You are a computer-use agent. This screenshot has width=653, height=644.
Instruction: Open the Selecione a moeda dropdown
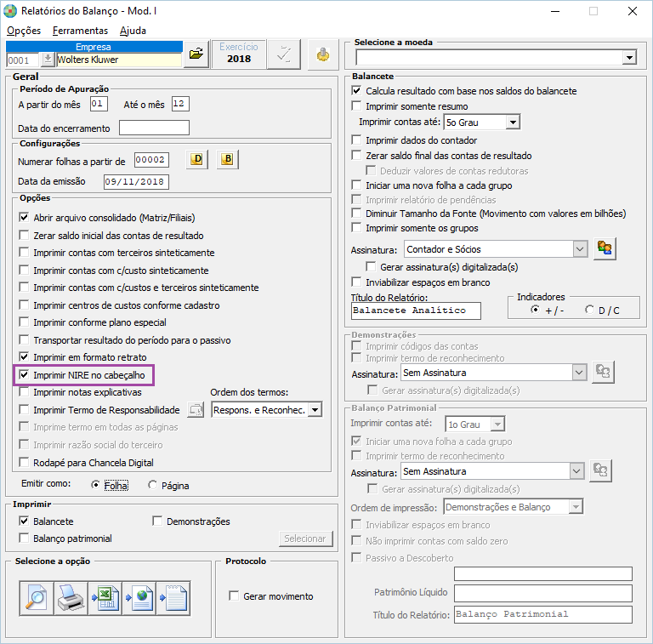tap(629, 57)
